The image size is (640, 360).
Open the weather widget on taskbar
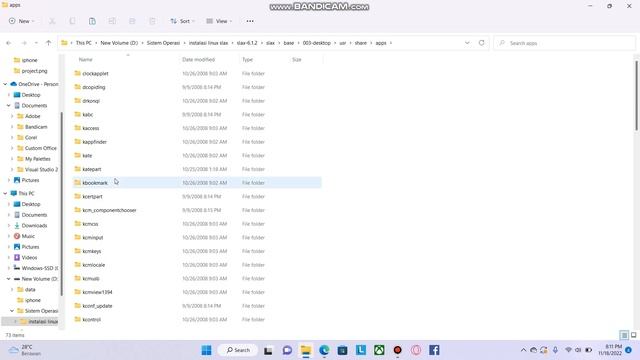(x=25, y=350)
